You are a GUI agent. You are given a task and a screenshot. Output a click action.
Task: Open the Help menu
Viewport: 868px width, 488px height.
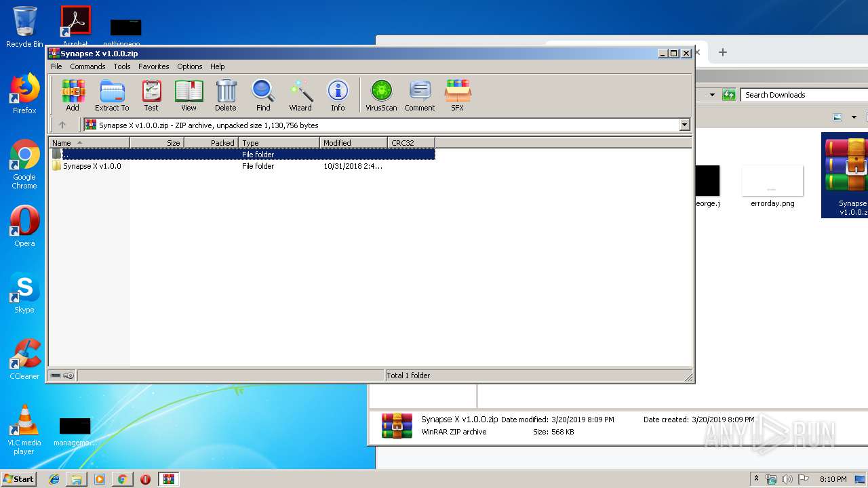(x=217, y=66)
